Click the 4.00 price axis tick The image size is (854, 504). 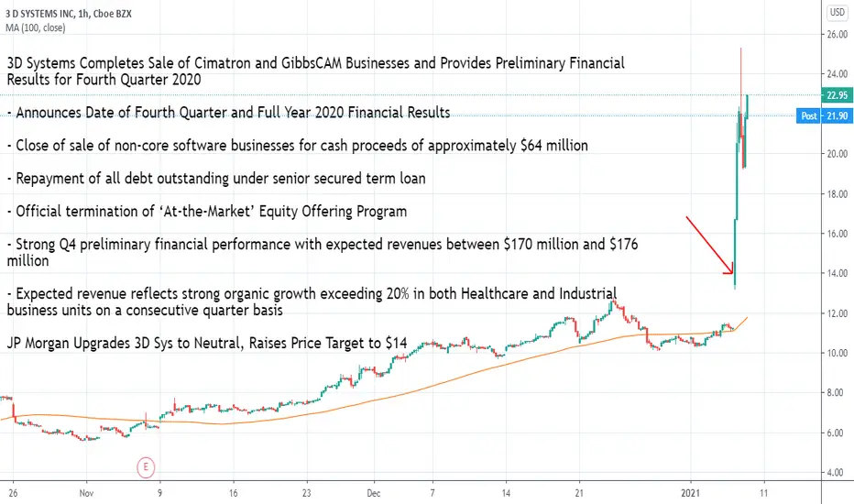(x=838, y=473)
